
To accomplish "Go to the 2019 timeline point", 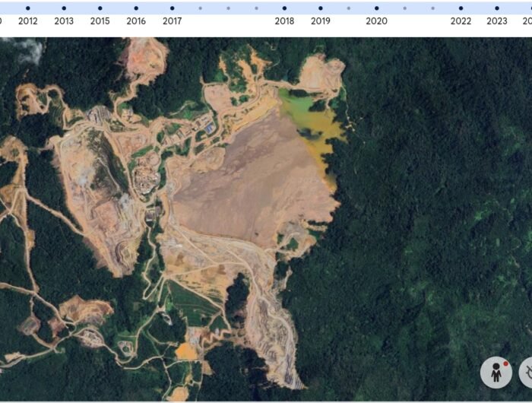I will pyautogui.click(x=321, y=8).
